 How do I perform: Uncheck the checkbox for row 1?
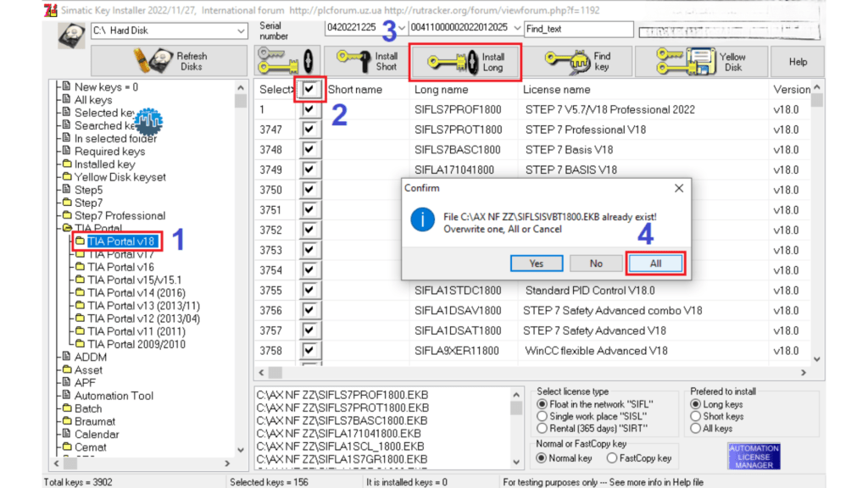point(309,109)
